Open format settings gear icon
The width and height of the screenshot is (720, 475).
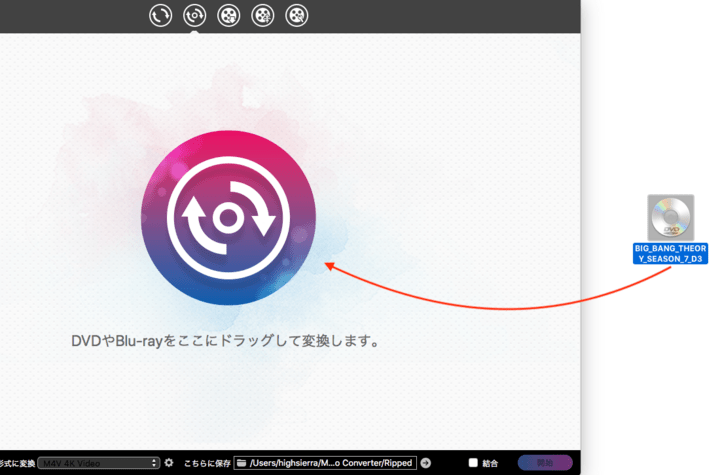click(x=169, y=463)
